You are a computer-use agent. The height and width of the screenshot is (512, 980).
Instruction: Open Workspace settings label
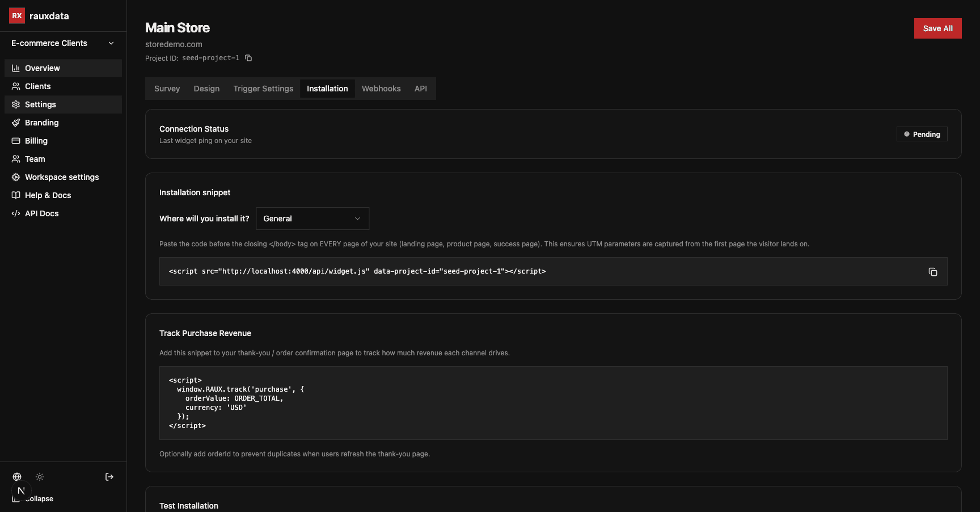(62, 177)
